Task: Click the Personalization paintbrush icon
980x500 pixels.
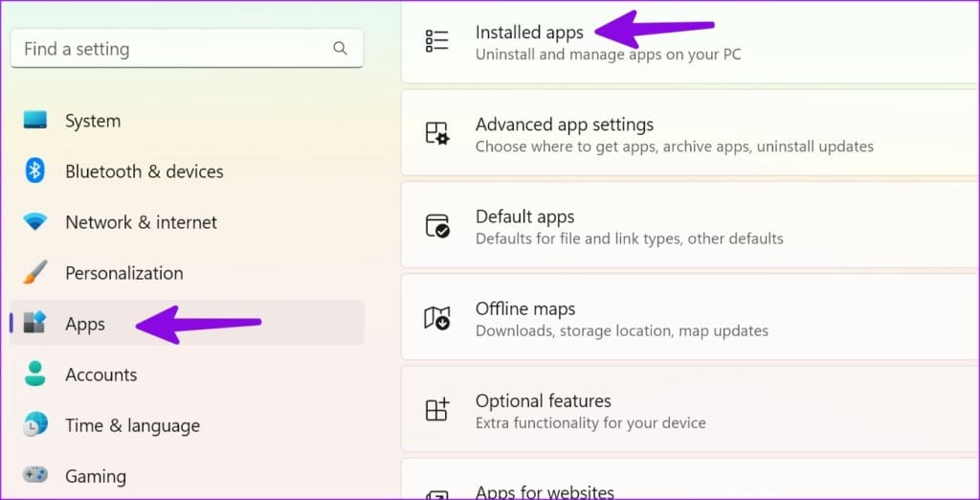Action: (x=35, y=272)
